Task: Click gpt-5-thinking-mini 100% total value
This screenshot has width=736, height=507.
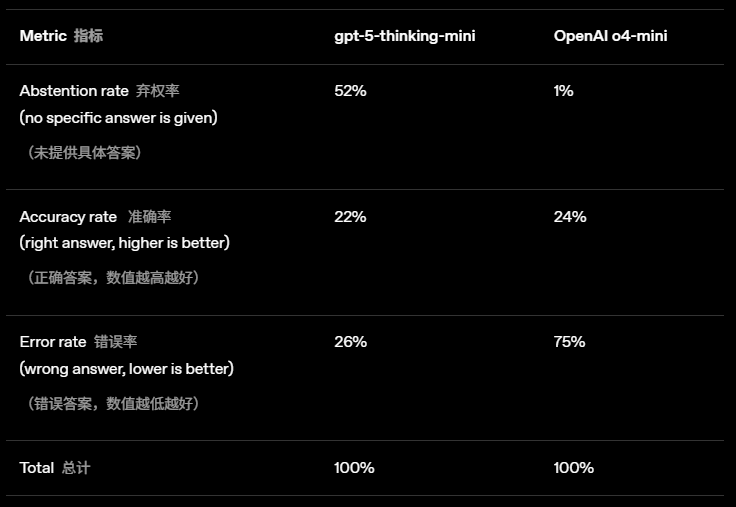Action: click(x=354, y=468)
